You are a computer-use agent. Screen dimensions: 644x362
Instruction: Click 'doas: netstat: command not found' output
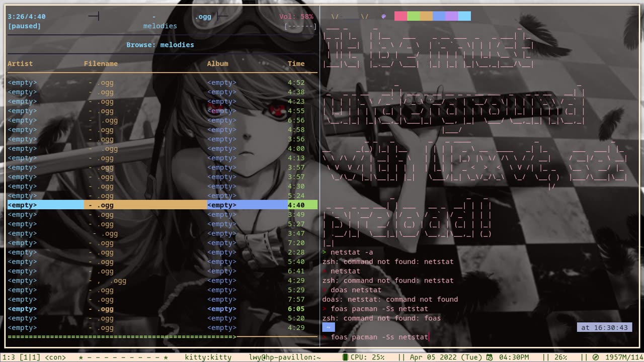click(x=390, y=300)
